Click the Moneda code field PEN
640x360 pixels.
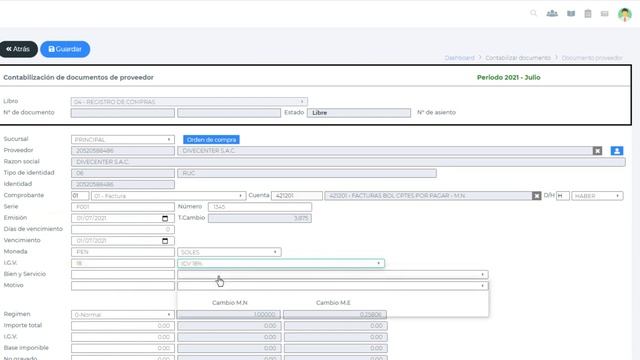(122, 252)
